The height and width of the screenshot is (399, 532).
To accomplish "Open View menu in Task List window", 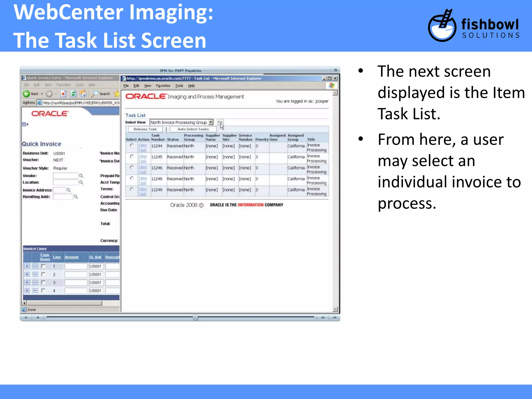I will [148, 86].
